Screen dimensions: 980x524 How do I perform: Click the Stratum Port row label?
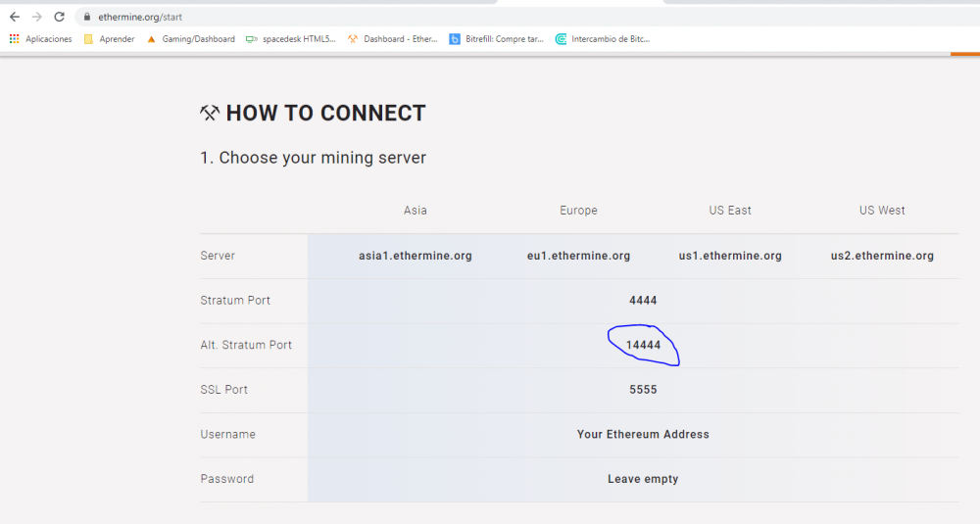pyautogui.click(x=235, y=301)
